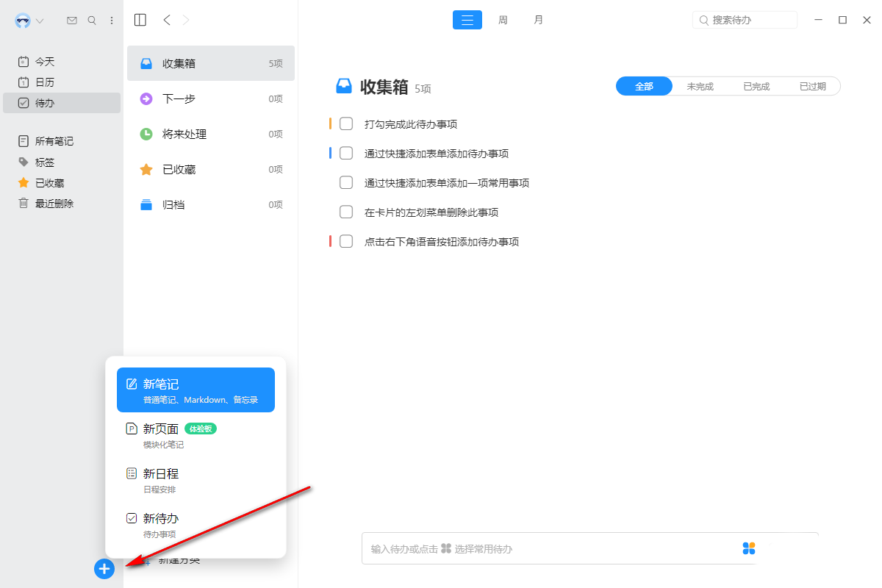Filter by 未完成 items

(x=700, y=86)
